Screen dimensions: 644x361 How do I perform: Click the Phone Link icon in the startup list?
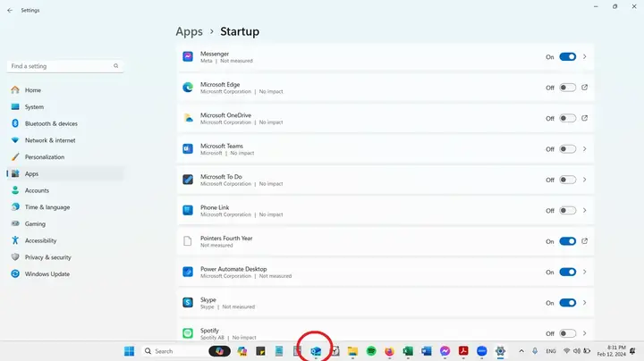tap(188, 211)
